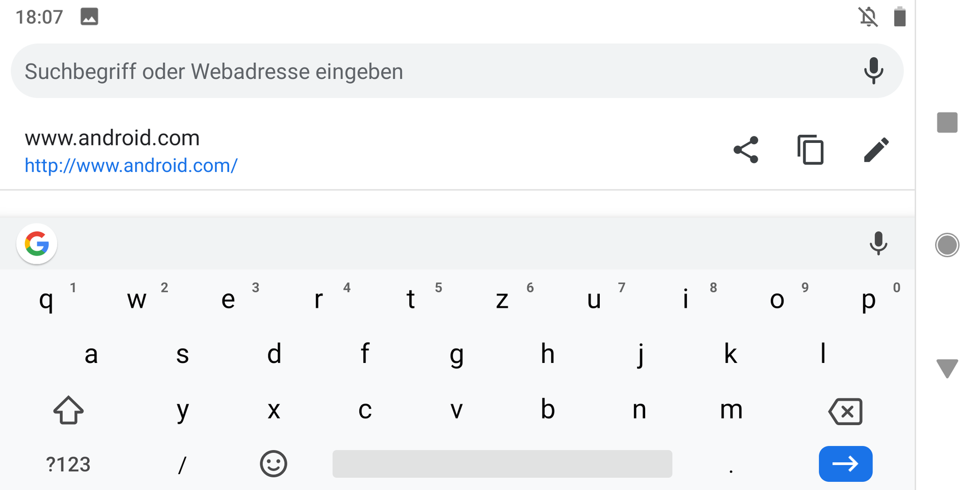Tap the Android back triangle button
Image resolution: width=980 pixels, height=490 pixels.
point(947,368)
